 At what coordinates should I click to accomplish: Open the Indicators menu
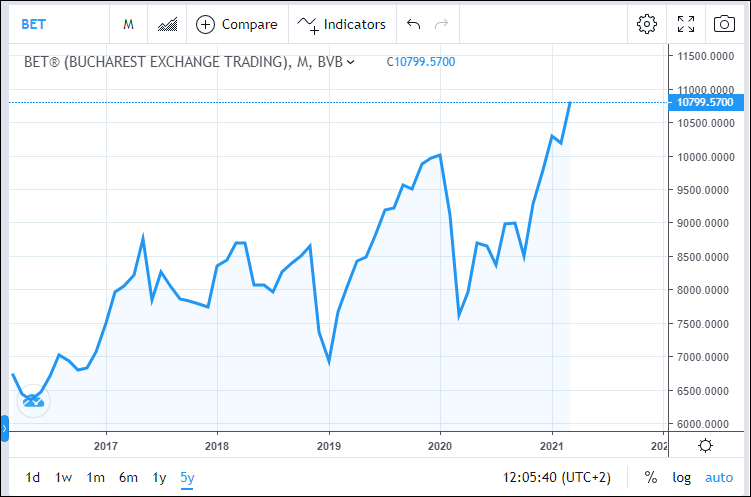click(x=342, y=24)
